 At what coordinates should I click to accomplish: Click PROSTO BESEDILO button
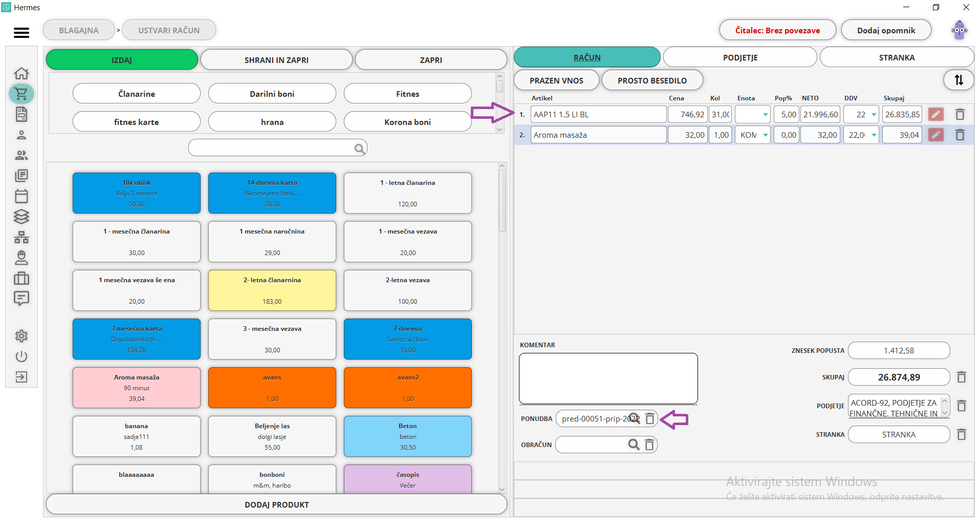[652, 80]
